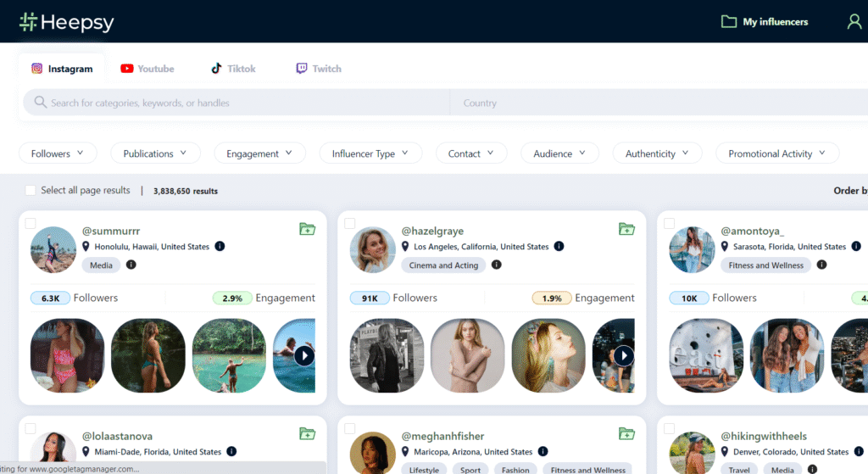Expand the Contact filter dropdown
Viewport: 868px width, 474px height.
click(471, 153)
